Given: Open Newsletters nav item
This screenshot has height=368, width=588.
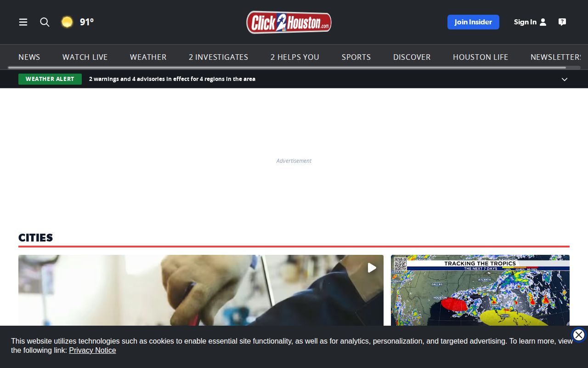Looking at the screenshot, I should [556, 57].
